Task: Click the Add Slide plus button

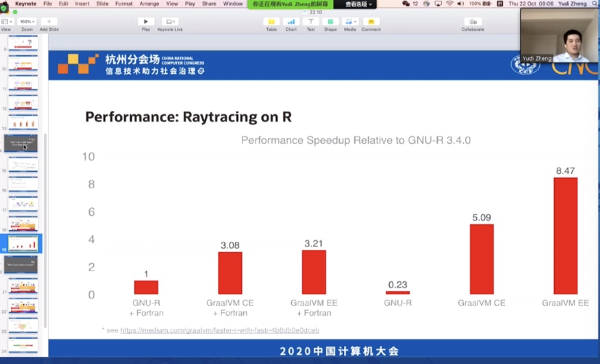Action: [x=49, y=22]
